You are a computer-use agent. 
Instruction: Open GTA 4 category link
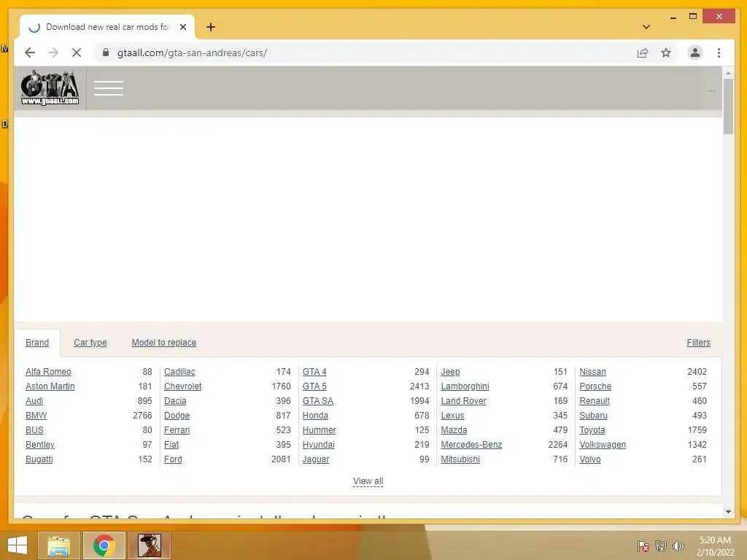(x=314, y=371)
